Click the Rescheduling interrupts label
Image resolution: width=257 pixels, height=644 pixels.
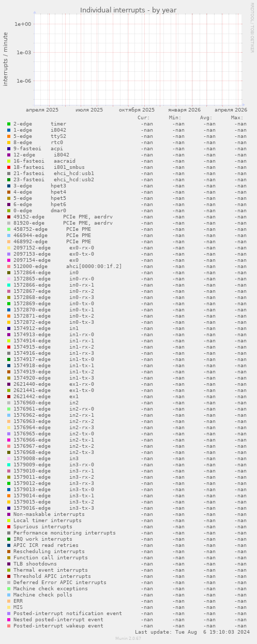click(x=49, y=552)
